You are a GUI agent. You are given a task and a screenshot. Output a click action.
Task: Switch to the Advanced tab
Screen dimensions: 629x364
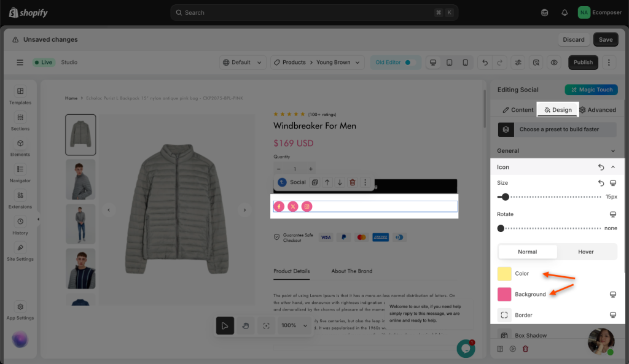click(x=597, y=110)
